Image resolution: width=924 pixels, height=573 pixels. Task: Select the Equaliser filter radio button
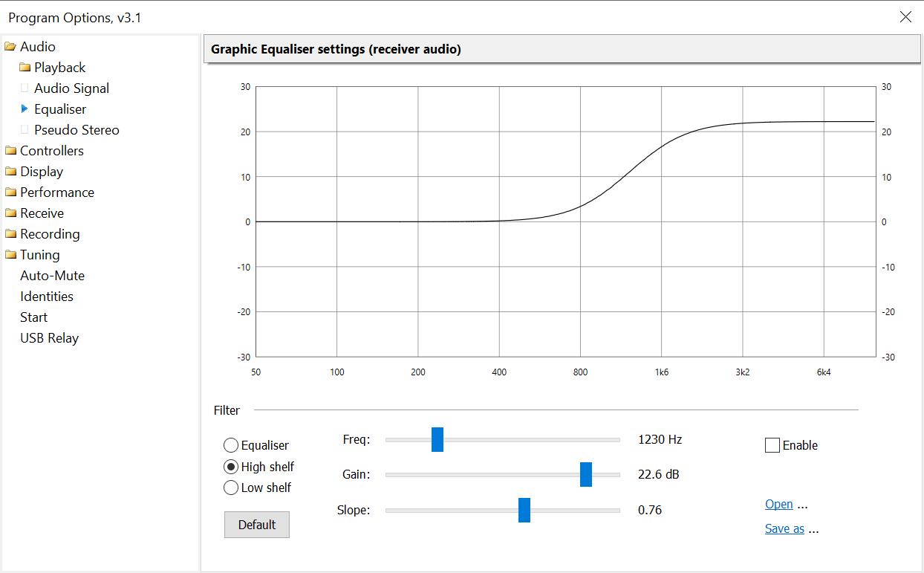[231, 445]
